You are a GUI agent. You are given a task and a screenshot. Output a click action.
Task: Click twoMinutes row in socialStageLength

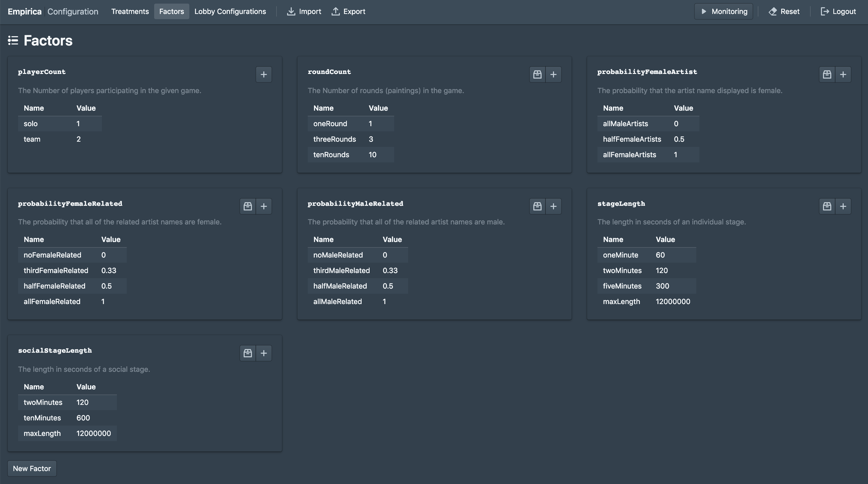[68, 402]
